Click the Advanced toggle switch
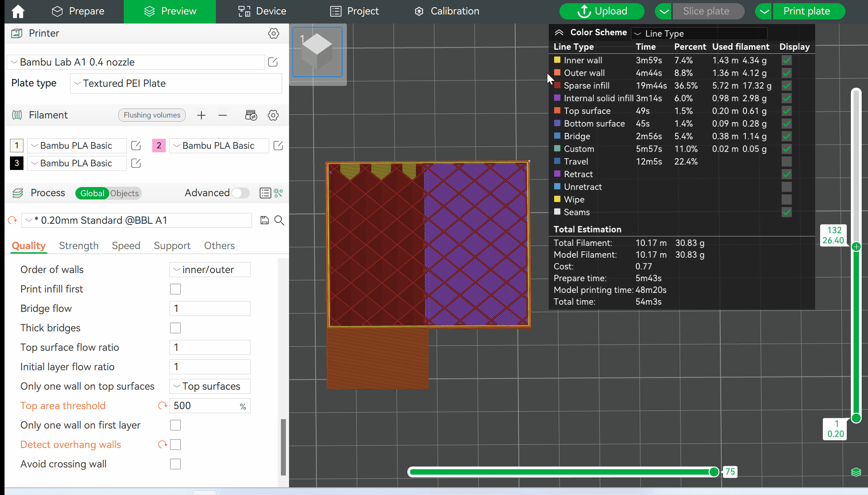The width and height of the screenshot is (868, 495). [241, 193]
